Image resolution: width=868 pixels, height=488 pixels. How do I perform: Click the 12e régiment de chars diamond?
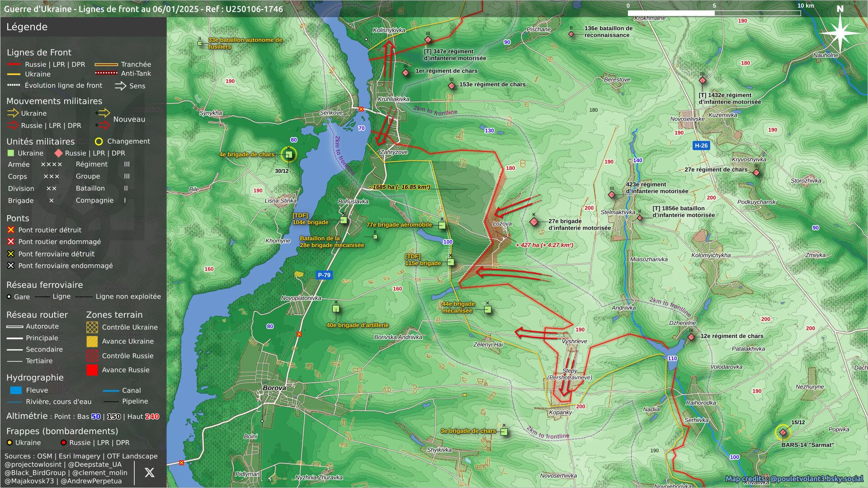pyautogui.click(x=691, y=337)
